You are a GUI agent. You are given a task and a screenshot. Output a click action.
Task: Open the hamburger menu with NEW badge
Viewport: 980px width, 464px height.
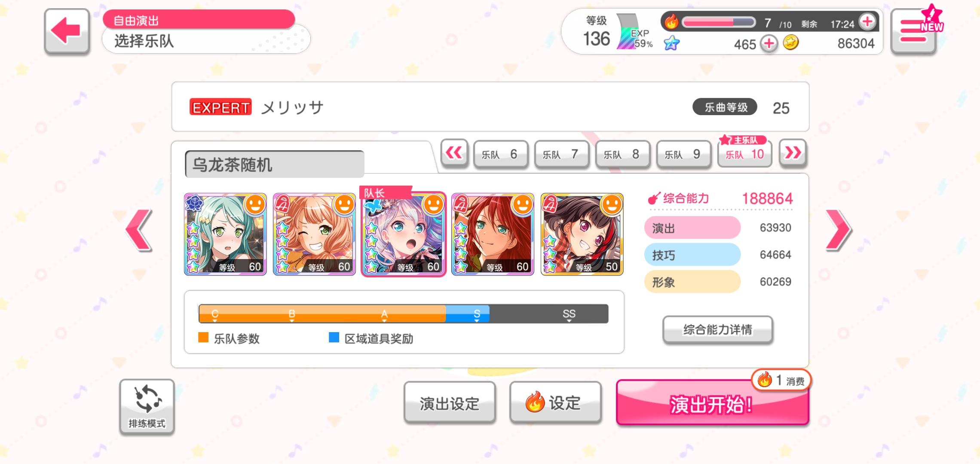coord(914,31)
